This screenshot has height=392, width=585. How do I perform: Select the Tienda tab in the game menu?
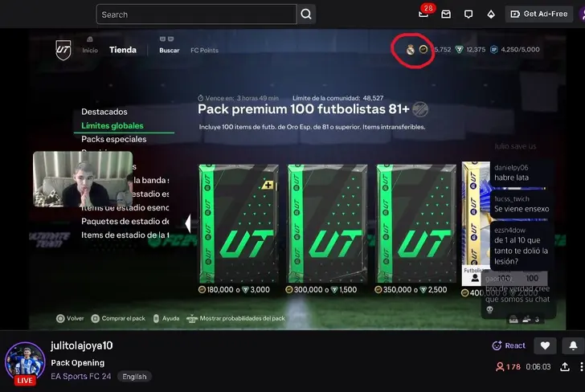(x=123, y=50)
